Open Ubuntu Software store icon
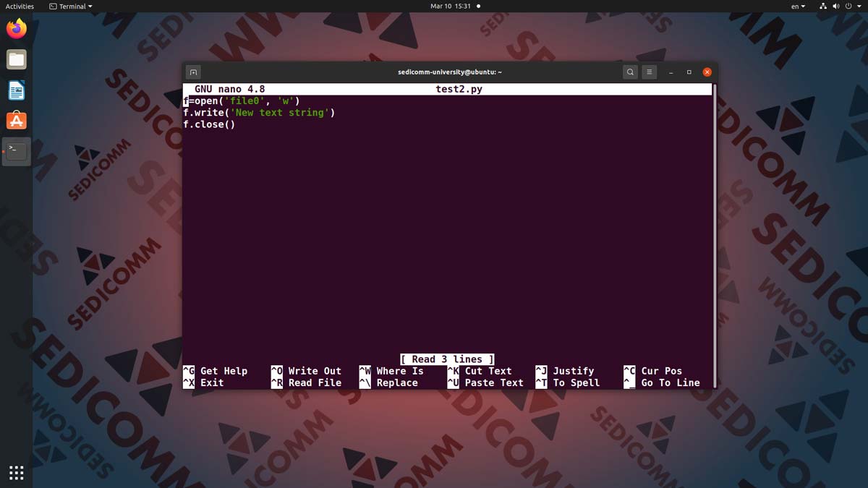The height and width of the screenshot is (488, 868). (x=16, y=121)
